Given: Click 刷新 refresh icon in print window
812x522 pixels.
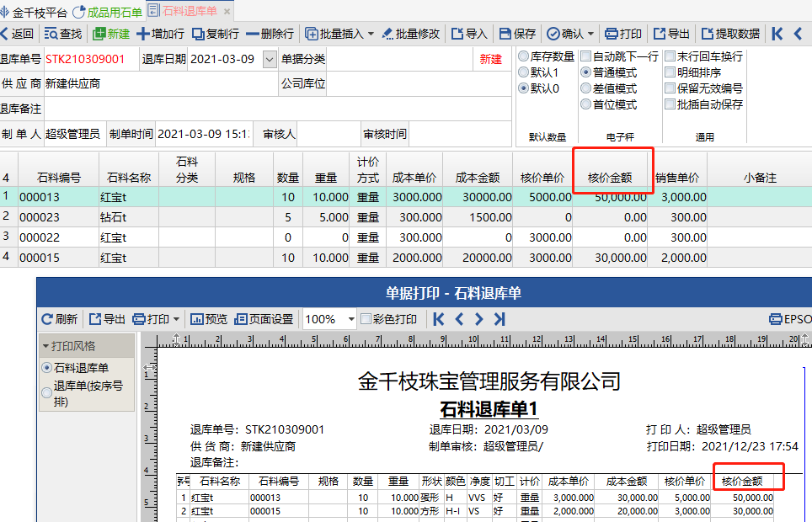Looking at the screenshot, I should tap(47, 319).
